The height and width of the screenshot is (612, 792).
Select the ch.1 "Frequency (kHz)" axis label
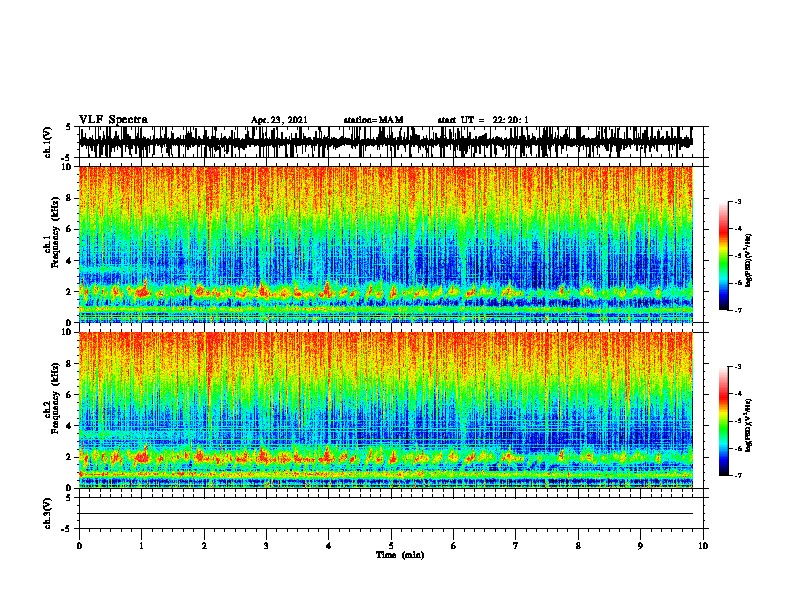[55, 232]
